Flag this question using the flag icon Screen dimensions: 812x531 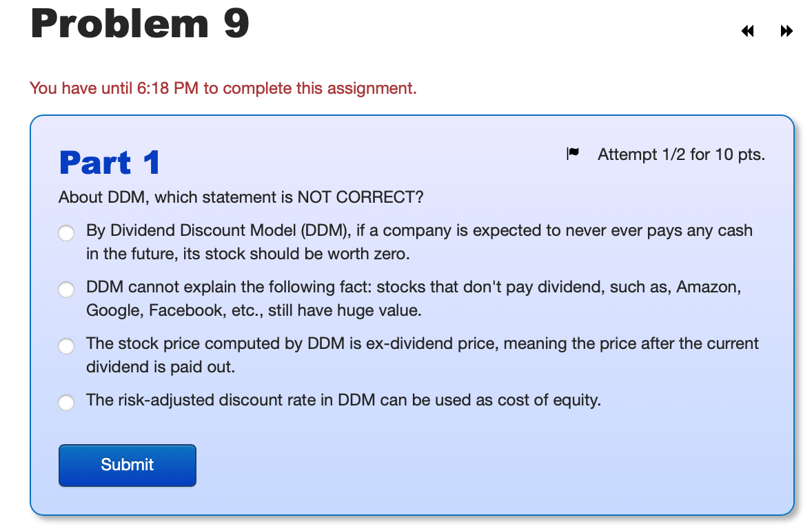click(x=572, y=153)
